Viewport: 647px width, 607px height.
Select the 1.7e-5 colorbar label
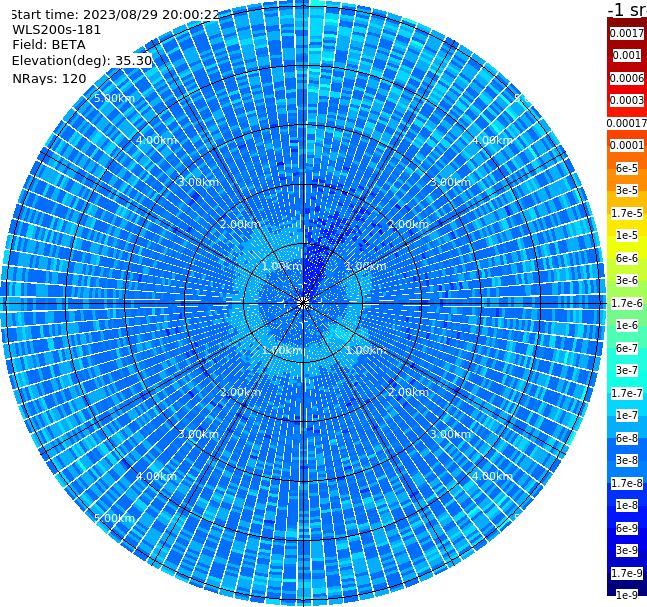click(x=626, y=213)
